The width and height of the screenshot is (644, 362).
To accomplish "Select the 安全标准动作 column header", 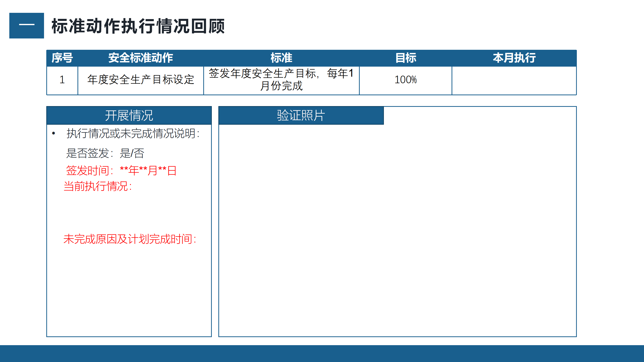I will click(141, 58).
